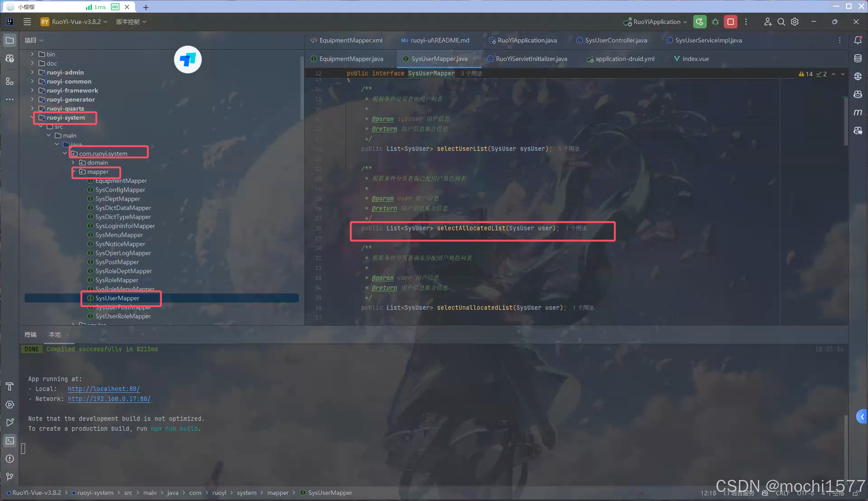The width and height of the screenshot is (868, 501).
Task: Open the Problems tool window icon
Action: pos(10,458)
